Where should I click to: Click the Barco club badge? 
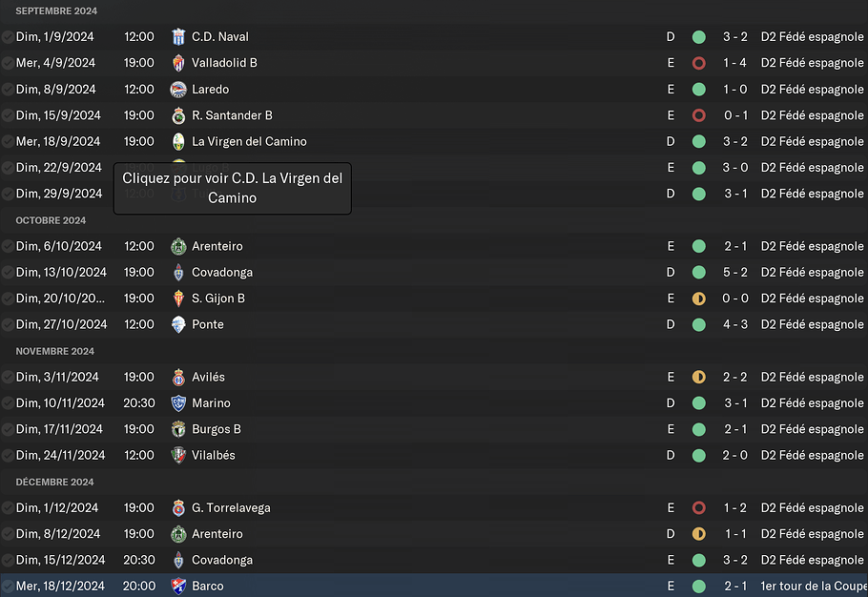tap(177, 586)
